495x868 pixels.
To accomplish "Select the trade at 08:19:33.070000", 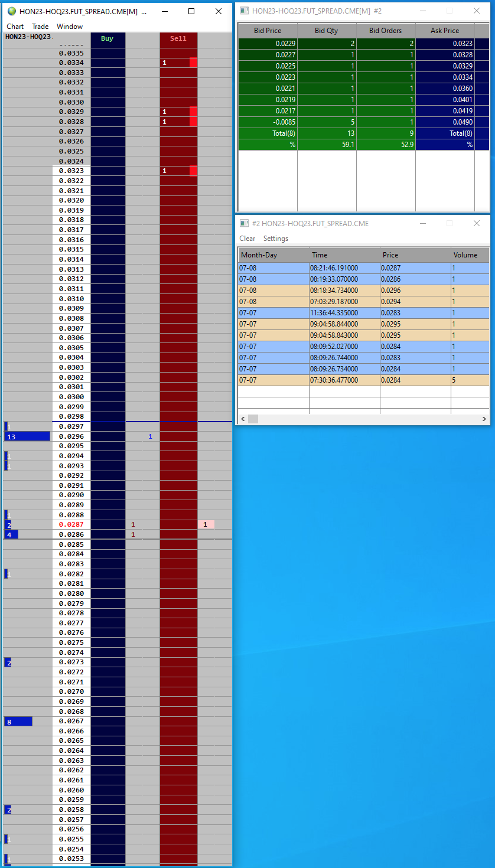I will click(364, 279).
